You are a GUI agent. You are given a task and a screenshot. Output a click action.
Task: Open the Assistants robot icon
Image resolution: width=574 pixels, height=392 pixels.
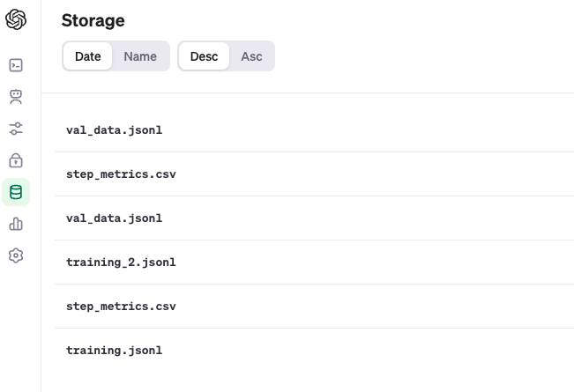(x=16, y=97)
